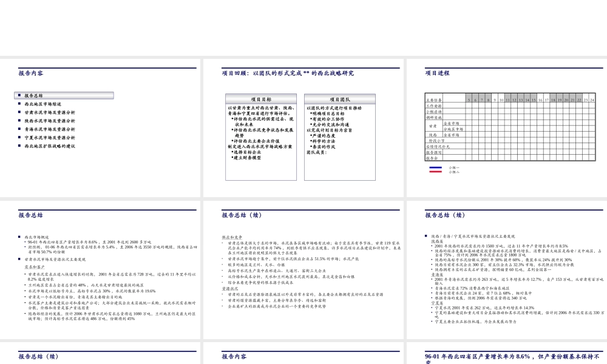Click the bullet icon beside 青海水泥市场及资源分析
Screen dimensions: 607x364
[x=19, y=129]
